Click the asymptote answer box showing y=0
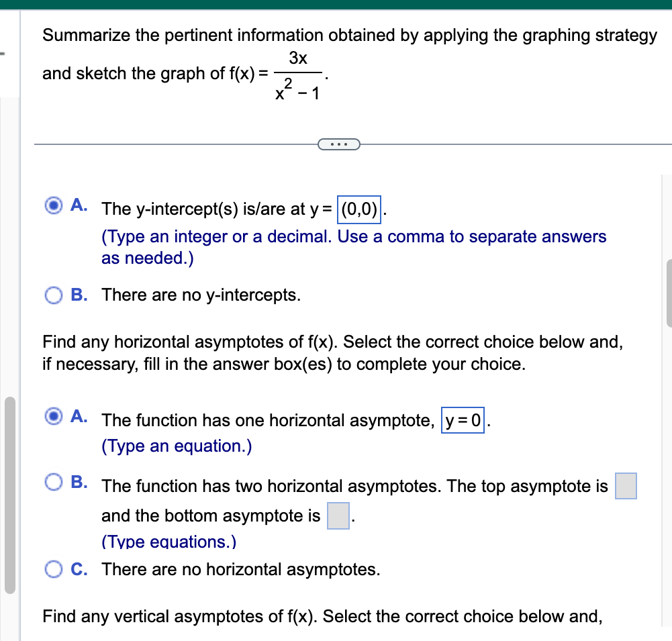 463,420
